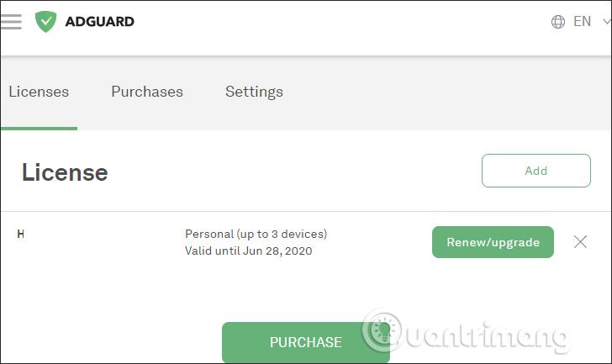Switch to the Purchases tab

click(x=147, y=92)
